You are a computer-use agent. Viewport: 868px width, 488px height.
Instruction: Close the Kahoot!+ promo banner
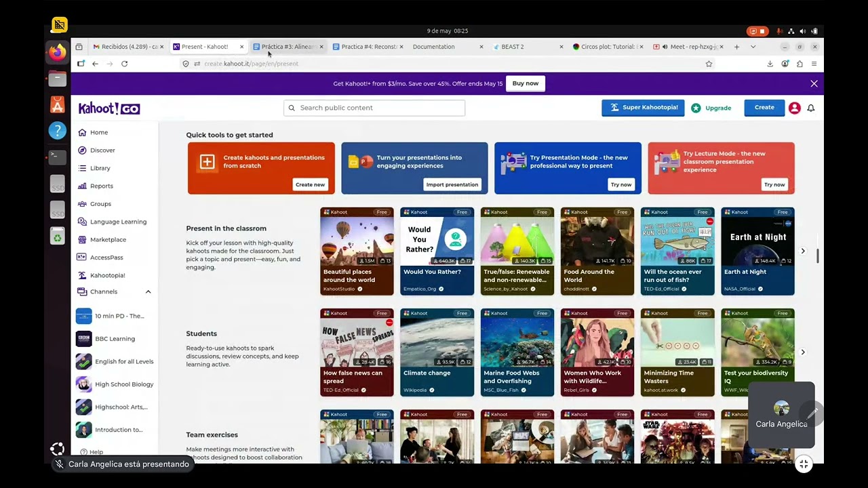[814, 83]
